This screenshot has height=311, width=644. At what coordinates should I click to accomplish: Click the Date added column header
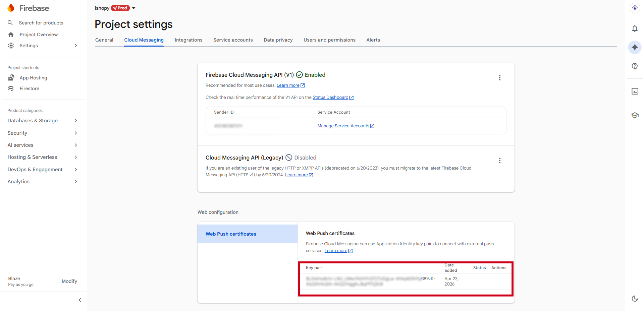coord(451,268)
